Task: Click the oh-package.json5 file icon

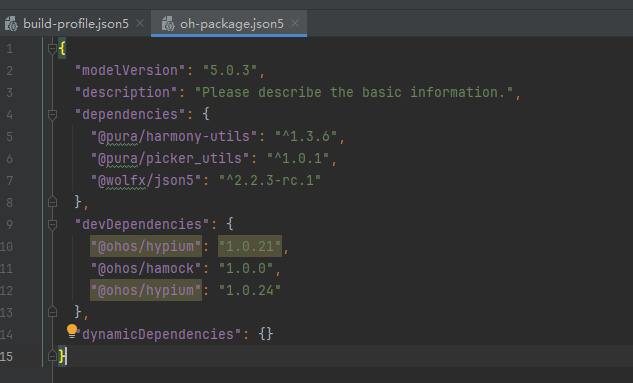Action: [168, 24]
